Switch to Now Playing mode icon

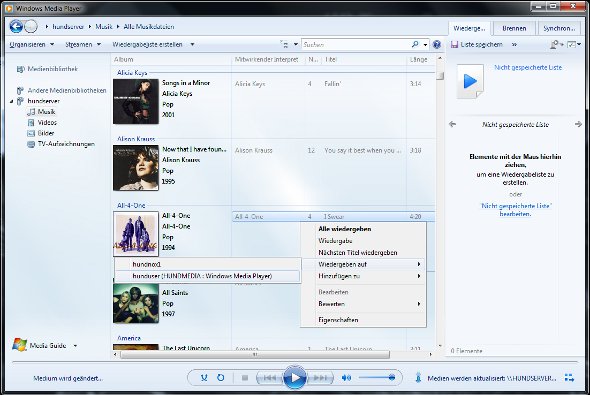coord(569,377)
